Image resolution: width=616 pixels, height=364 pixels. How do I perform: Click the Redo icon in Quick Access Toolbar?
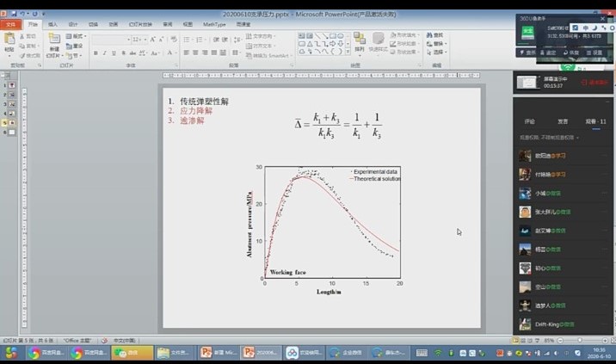click(34, 14)
